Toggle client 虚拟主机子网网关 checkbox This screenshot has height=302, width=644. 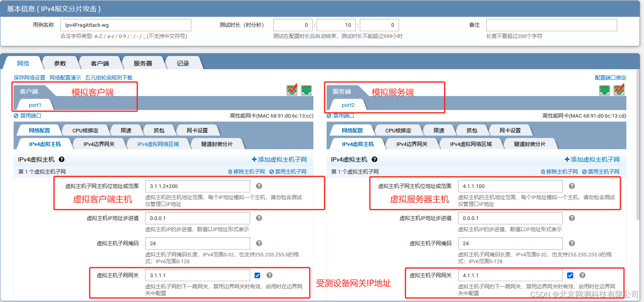(x=257, y=275)
